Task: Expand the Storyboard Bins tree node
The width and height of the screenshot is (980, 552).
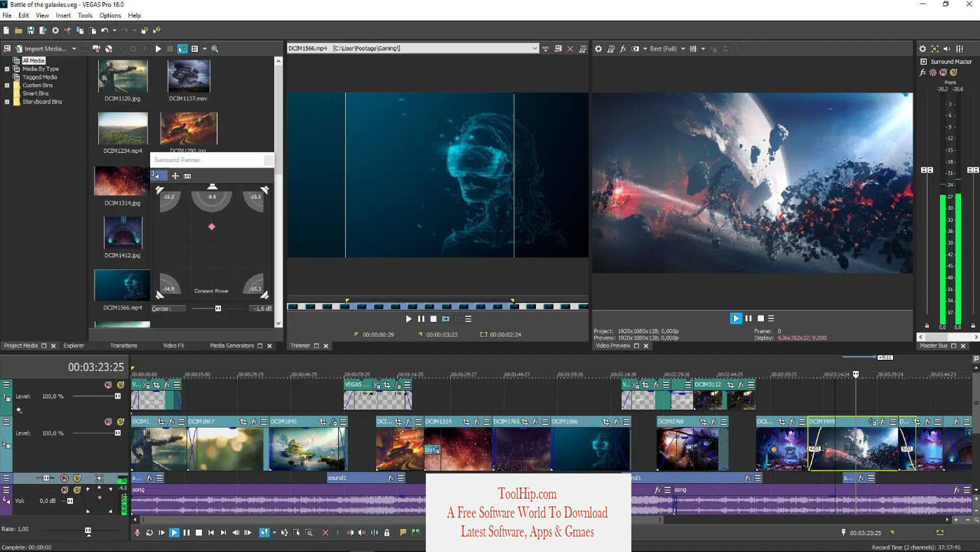Action: coord(7,102)
